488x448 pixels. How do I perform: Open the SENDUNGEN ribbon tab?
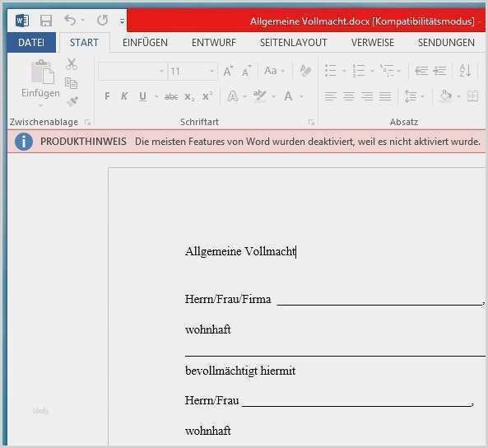pos(446,42)
